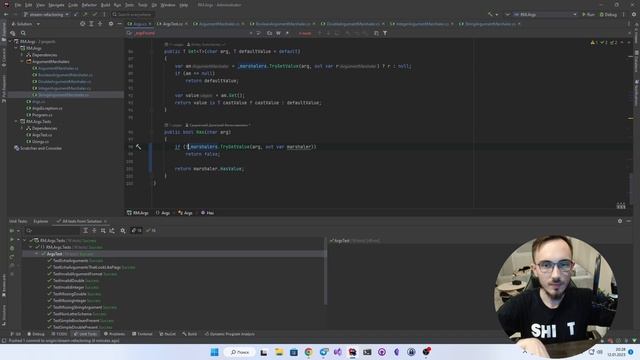Viewport: 640px width, 360px height.
Task: Select the All tests from Solution session tab
Action: point(82,221)
